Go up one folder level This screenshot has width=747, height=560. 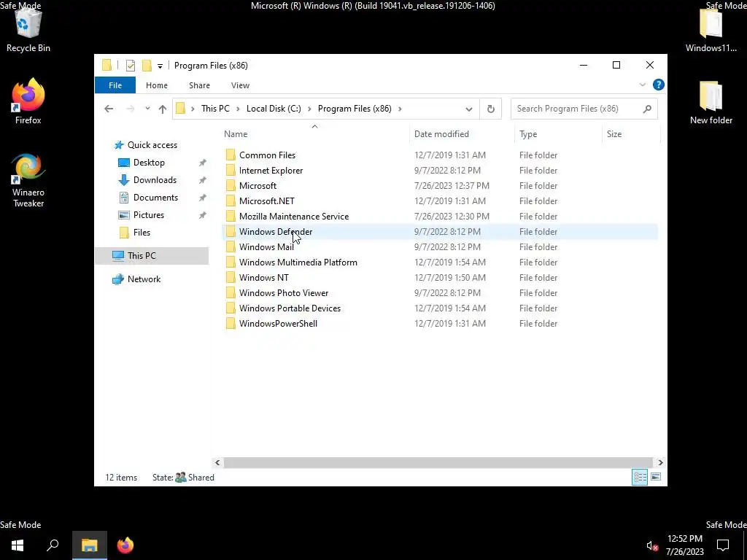[x=163, y=109]
